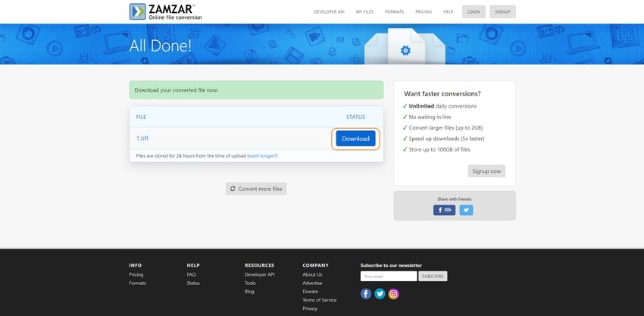
Task: Click the Login button in header
Action: click(x=474, y=12)
